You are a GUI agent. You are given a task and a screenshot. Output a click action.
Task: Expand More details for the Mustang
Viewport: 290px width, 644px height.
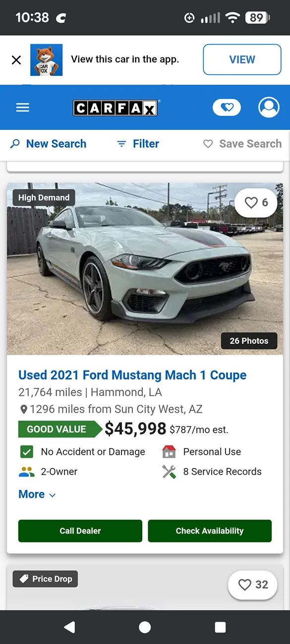tap(37, 494)
